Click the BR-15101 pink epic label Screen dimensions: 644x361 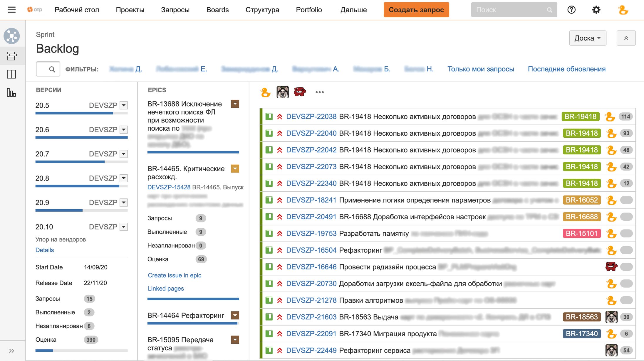(582, 233)
